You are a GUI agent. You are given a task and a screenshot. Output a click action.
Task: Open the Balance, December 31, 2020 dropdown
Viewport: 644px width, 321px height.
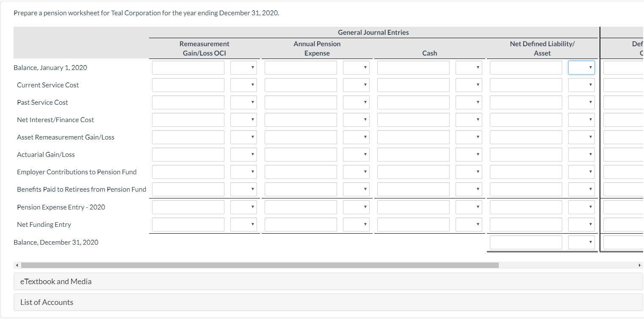581,242
